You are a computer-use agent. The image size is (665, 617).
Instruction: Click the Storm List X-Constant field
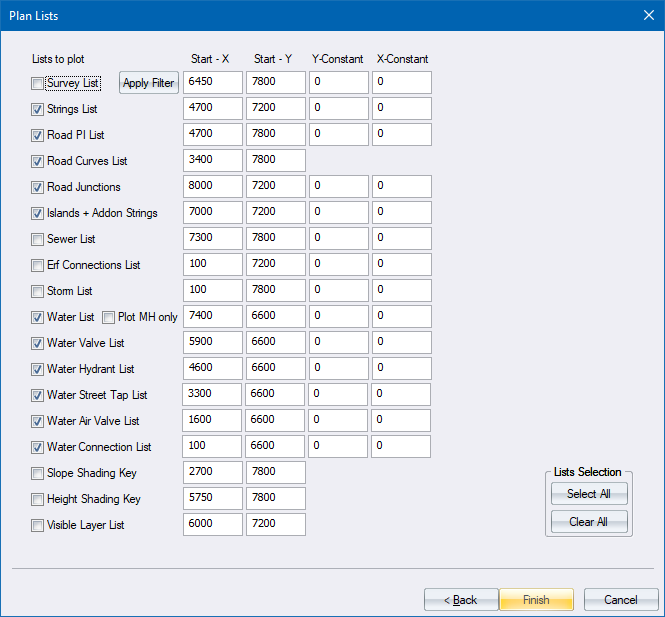[401, 290]
